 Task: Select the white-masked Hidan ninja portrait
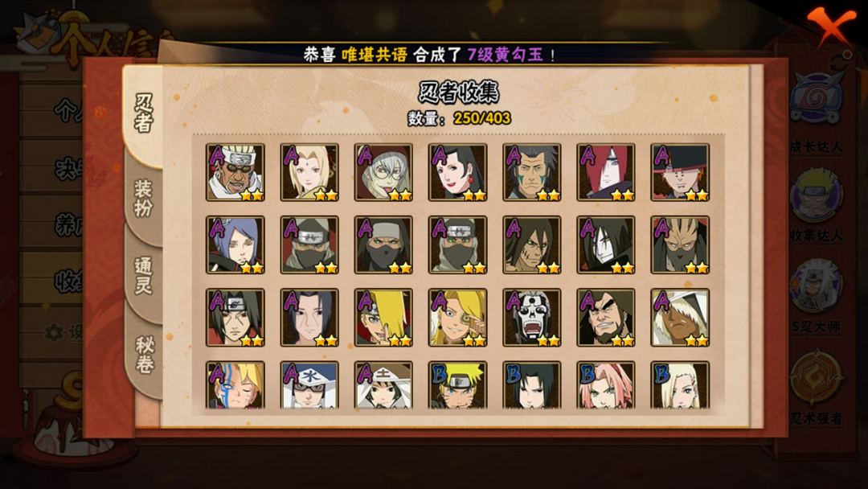(x=532, y=318)
